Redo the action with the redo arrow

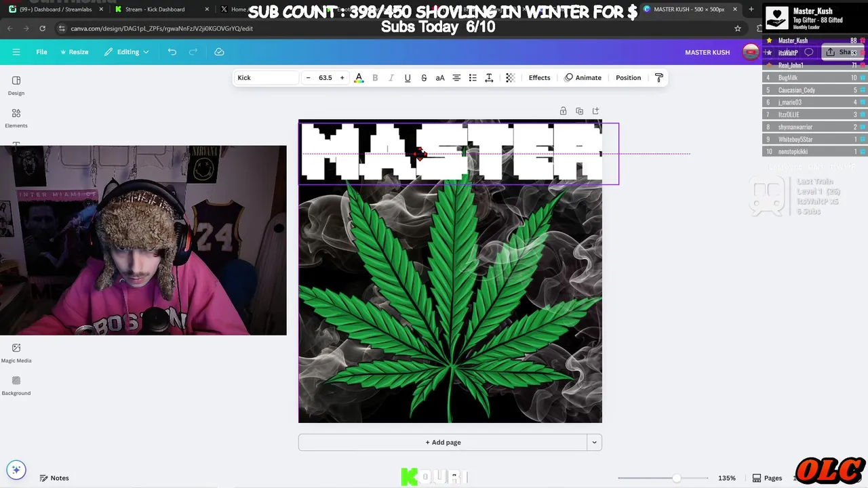(193, 52)
